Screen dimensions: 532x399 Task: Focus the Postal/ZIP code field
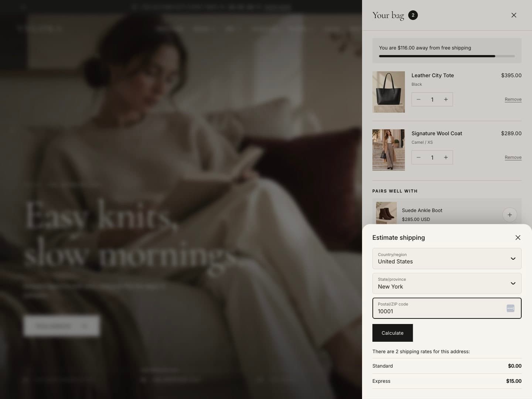coord(447,308)
